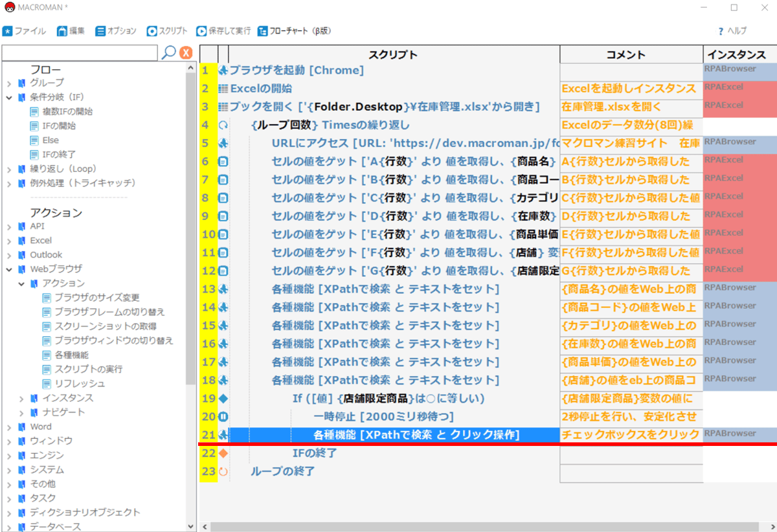Open the ファイル menu
Image resolution: width=777 pixels, height=532 pixels.
[24, 30]
